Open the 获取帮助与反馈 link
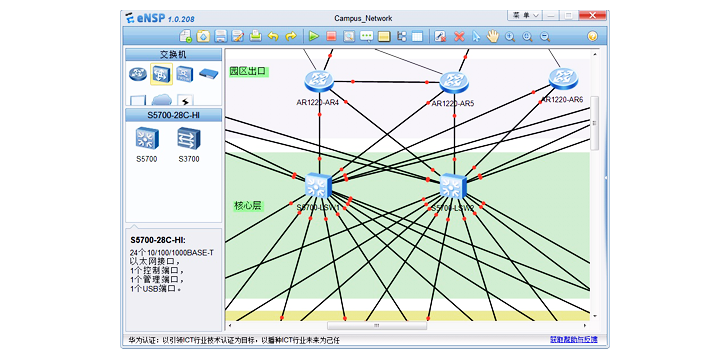Viewport: 712px width, 360px height. 574,339
